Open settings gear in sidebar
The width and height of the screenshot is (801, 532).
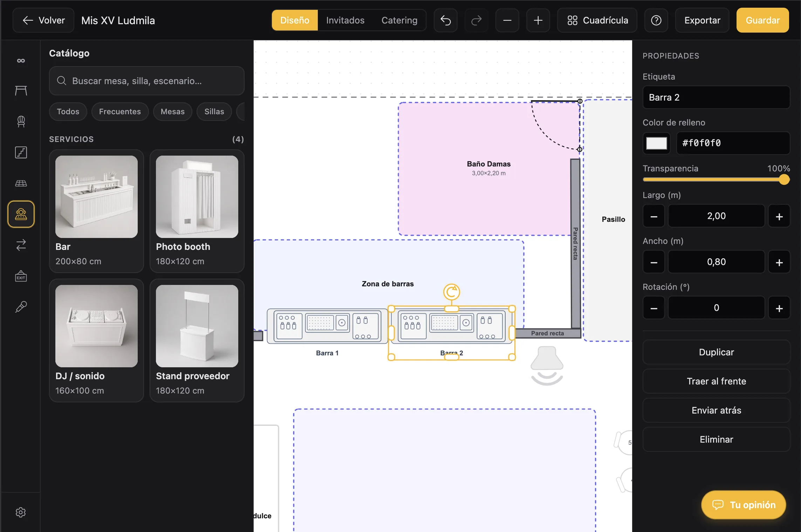[x=21, y=512]
